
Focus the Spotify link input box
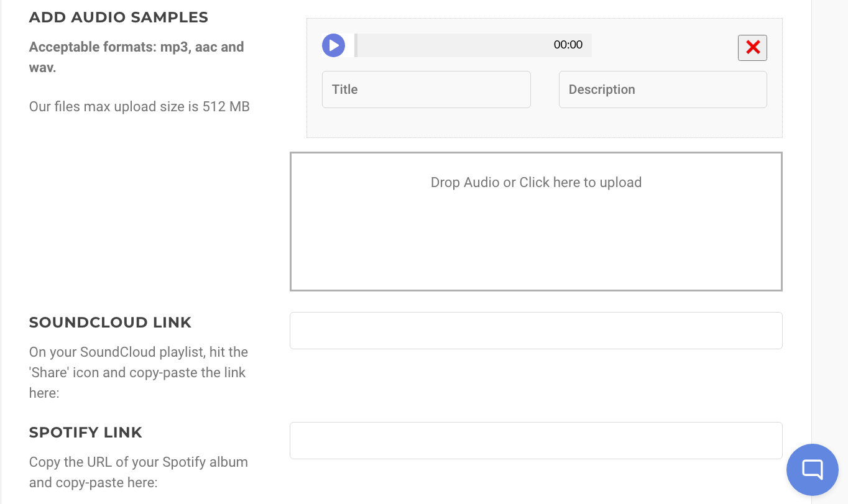pyautogui.click(x=535, y=441)
